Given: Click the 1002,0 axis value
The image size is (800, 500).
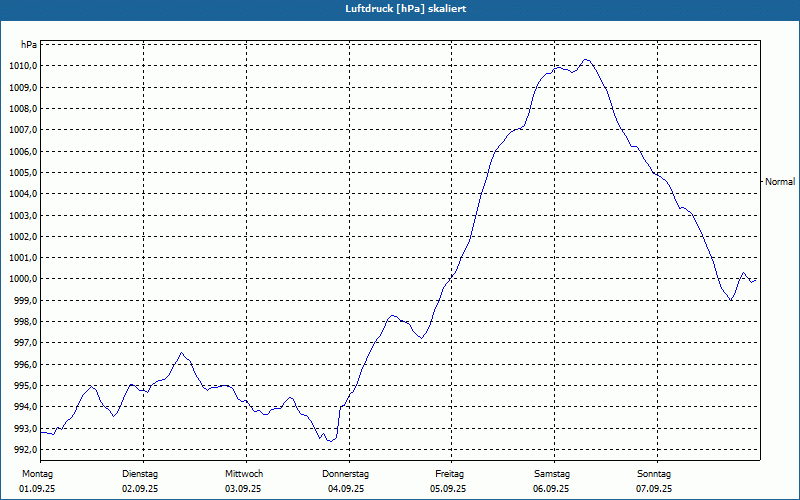Looking at the screenshot, I should click(23, 237).
